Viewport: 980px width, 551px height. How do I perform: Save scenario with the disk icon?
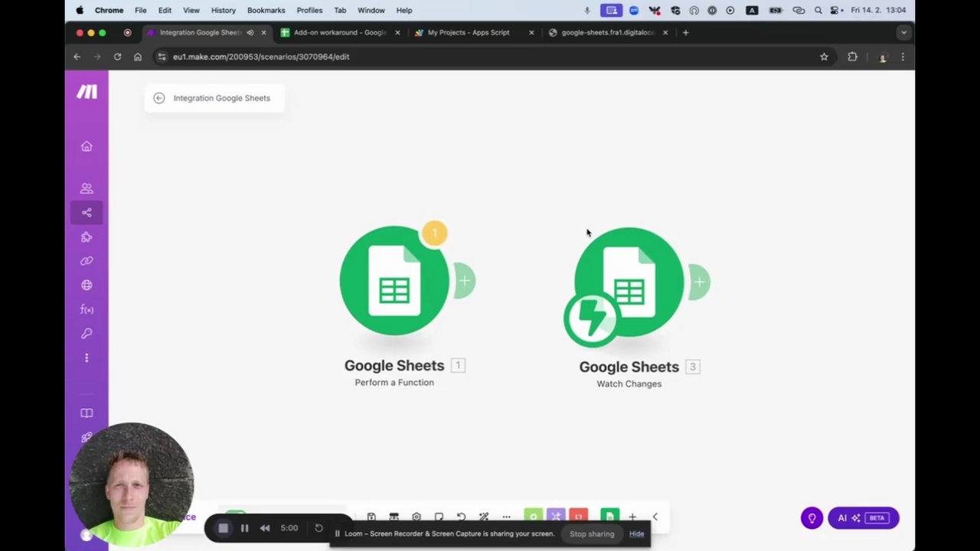coord(371,517)
